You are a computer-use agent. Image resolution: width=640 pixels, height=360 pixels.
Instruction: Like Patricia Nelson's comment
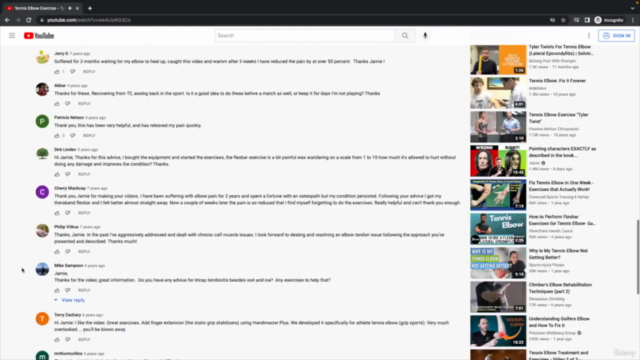(x=57, y=136)
